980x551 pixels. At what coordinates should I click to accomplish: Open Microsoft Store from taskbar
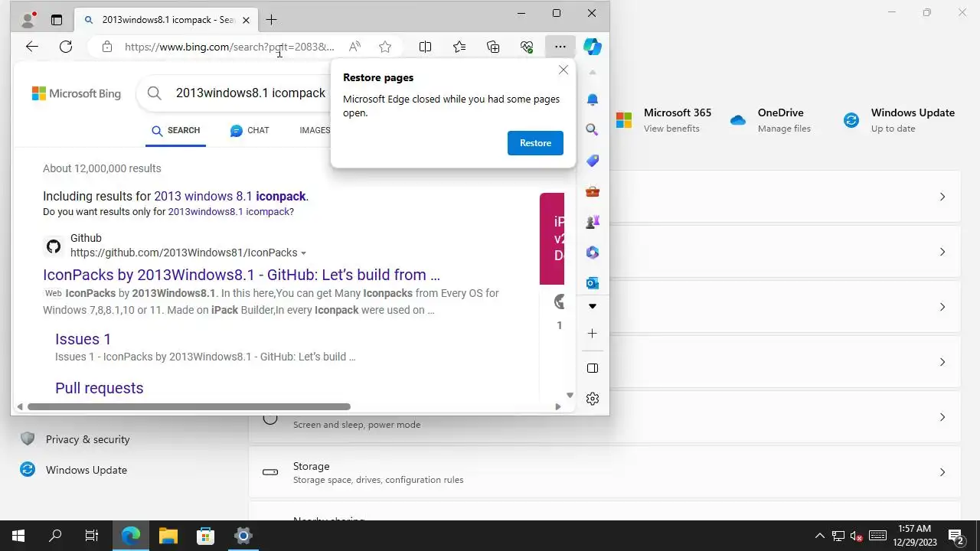pyautogui.click(x=206, y=536)
